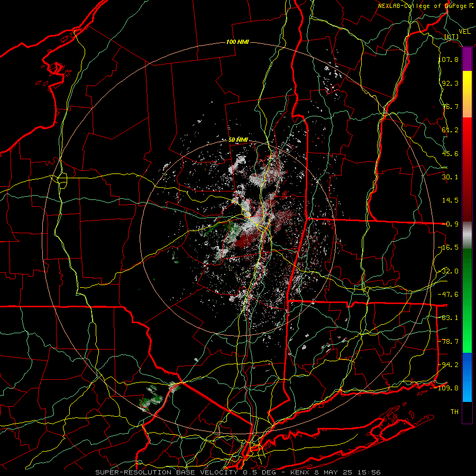Select the 76.7 legend value
Viewport: 476px width, 476px height.
pos(450,106)
